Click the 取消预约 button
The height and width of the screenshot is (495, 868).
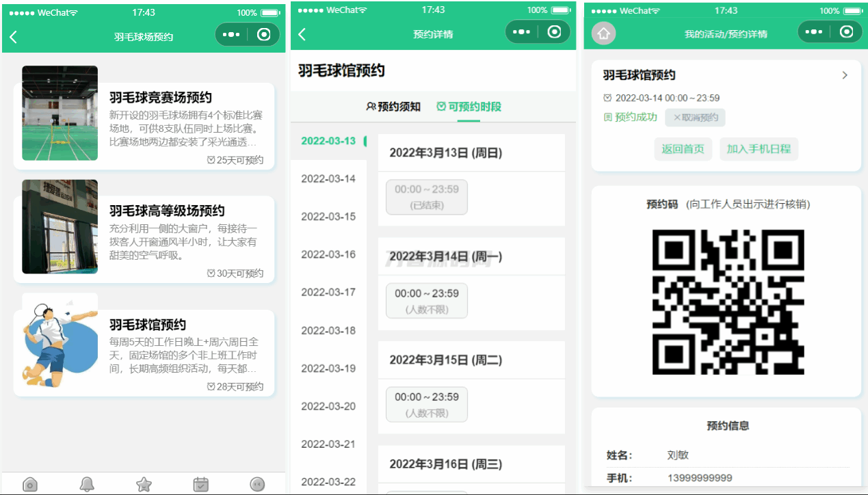(x=695, y=118)
